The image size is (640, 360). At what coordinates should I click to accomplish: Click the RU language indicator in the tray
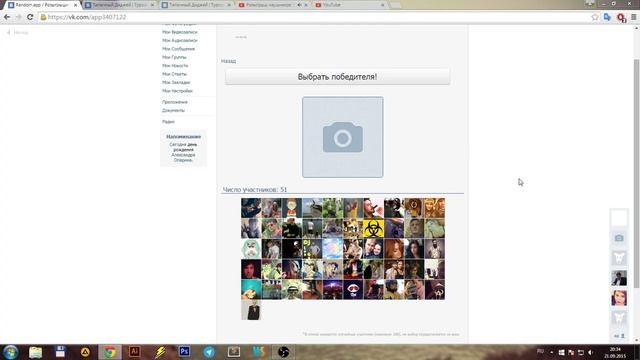pyautogui.click(x=540, y=351)
